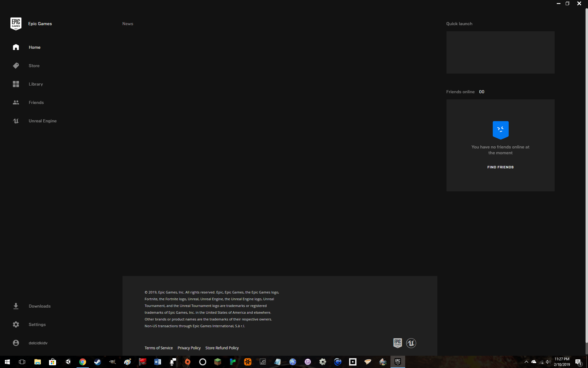The width and height of the screenshot is (588, 368).
Task: Click the Epic Games badge near the footer
Action: point(397,343)
